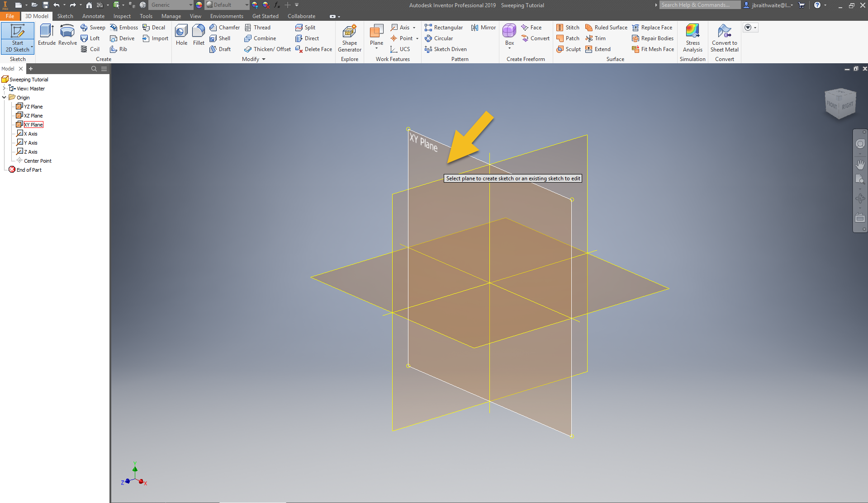Click Convert to Sheet Metal
Image resolution: width=868 pixels, height=503 pixels.
pos(724,38)
